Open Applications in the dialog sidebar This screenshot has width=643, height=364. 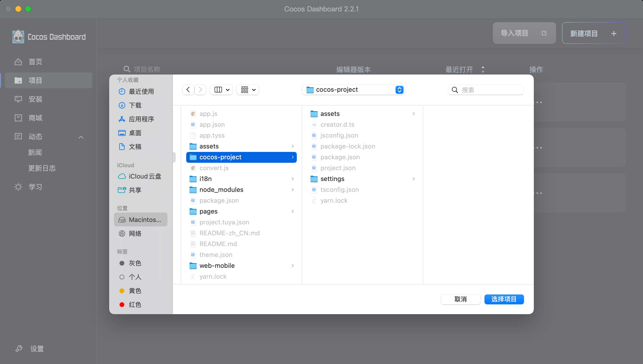coord(141,119)
